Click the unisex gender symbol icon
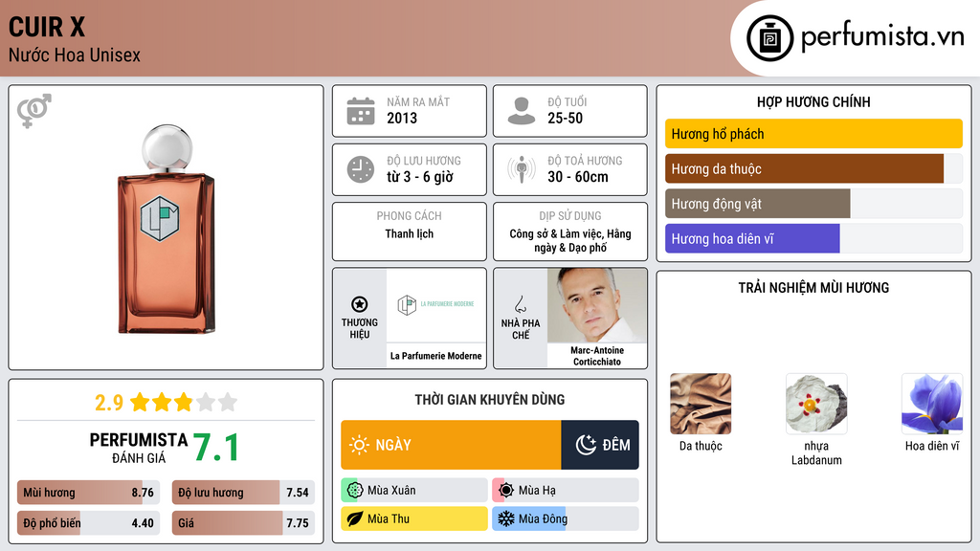 33,111
